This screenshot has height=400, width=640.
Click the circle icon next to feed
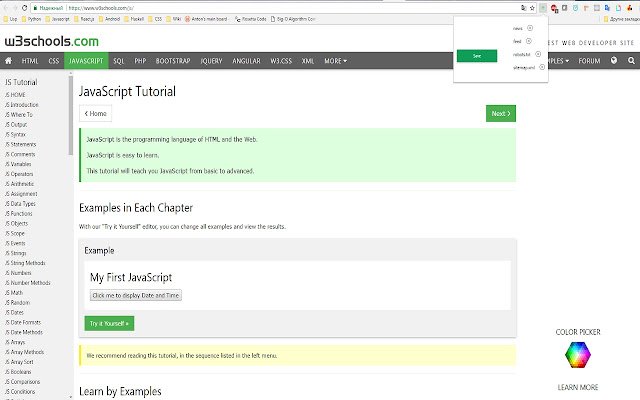pos(529,41)
